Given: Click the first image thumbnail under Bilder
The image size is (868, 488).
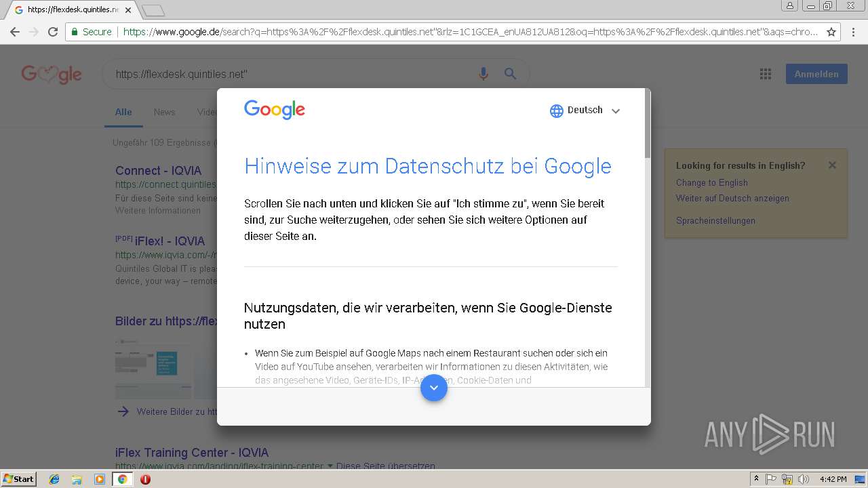Looking at the screenshot, I should 153,368.
